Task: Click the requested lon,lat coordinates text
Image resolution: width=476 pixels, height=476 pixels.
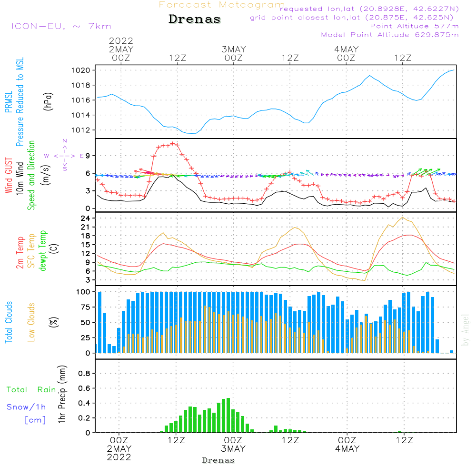Action: coord(369,9)
